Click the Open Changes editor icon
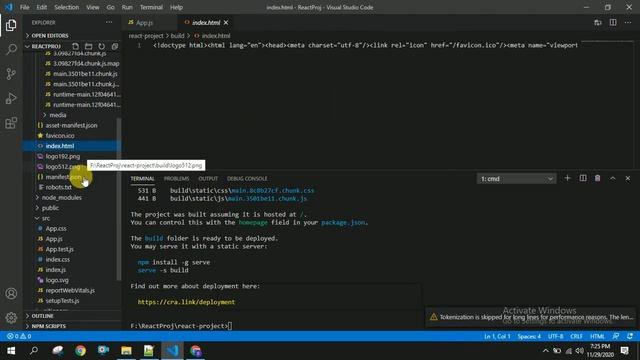This screenshot has height=360, width=640. point(598,22)
